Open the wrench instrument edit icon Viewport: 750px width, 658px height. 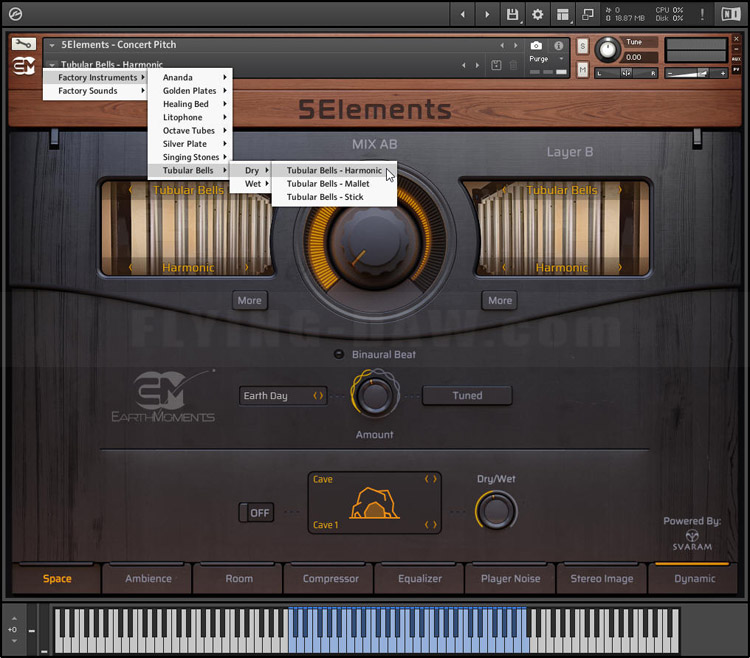[24, 45]
